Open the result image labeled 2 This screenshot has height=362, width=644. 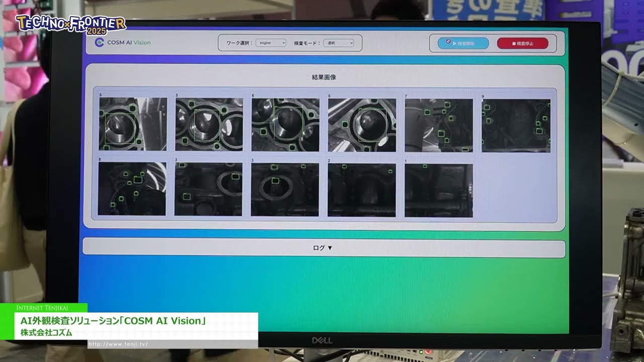[361, 190]
